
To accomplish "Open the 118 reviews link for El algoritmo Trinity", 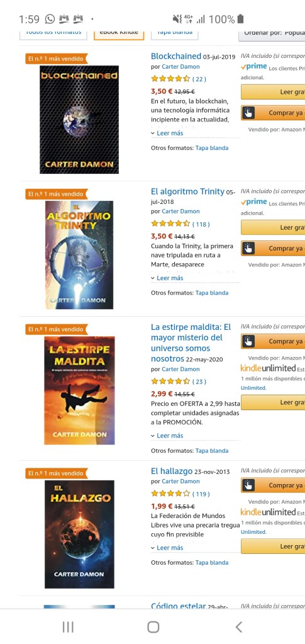I will point(201,224).
